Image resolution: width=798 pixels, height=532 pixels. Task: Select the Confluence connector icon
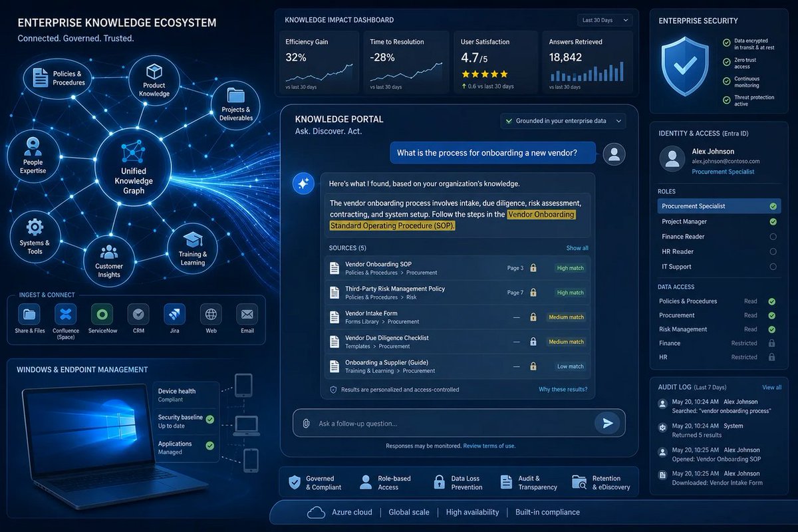tap(66, 314)
